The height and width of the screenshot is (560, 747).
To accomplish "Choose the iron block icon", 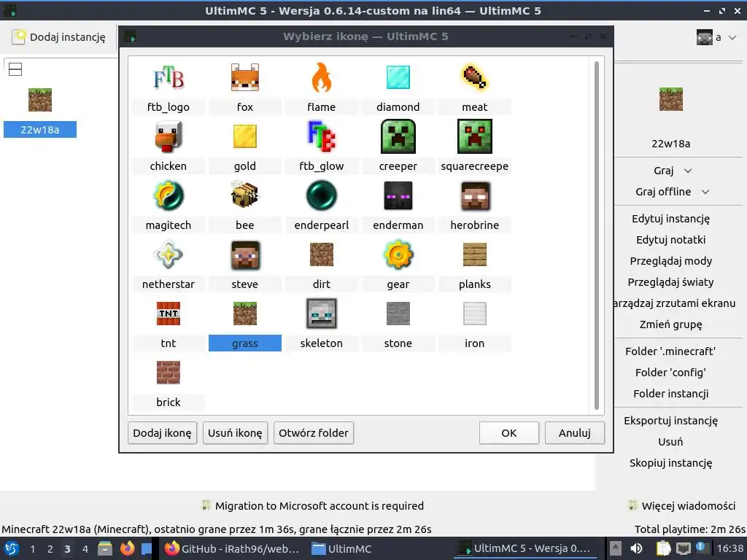I will tap(474, 314).
